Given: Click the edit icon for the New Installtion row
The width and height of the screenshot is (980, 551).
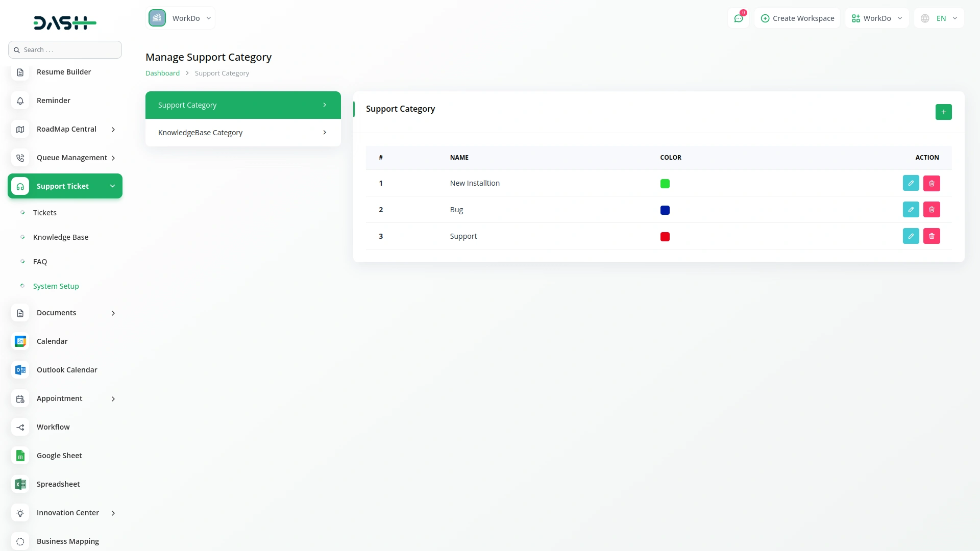Looking at the screenshot, I should click(911, 183).
